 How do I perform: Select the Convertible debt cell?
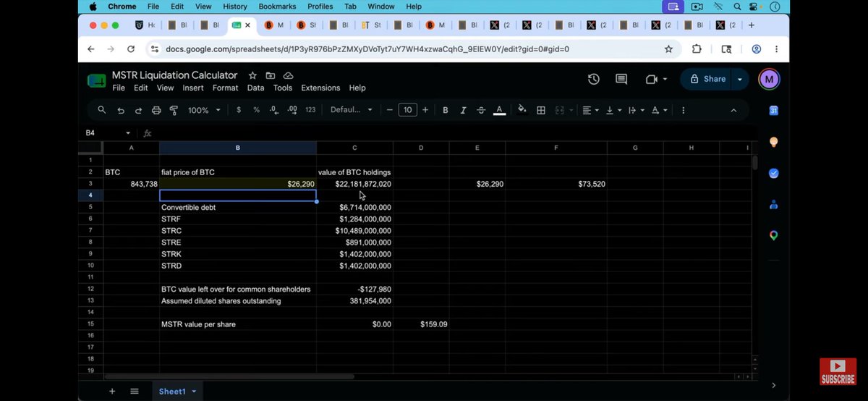238,207
